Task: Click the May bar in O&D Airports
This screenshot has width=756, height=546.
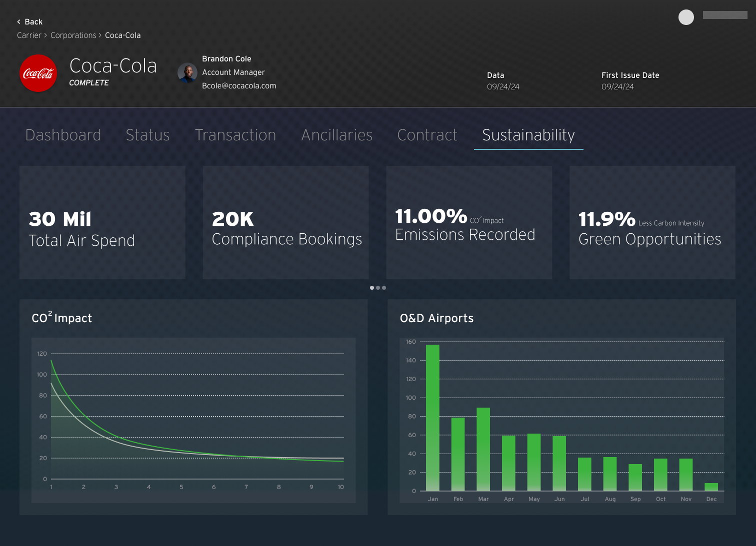Action: [534, 462]
